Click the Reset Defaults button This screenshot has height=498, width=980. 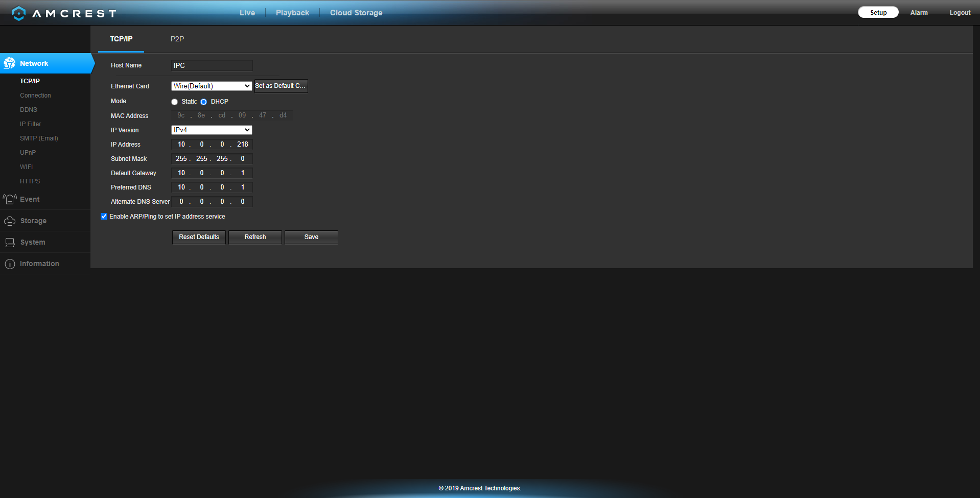coord(199,237)
